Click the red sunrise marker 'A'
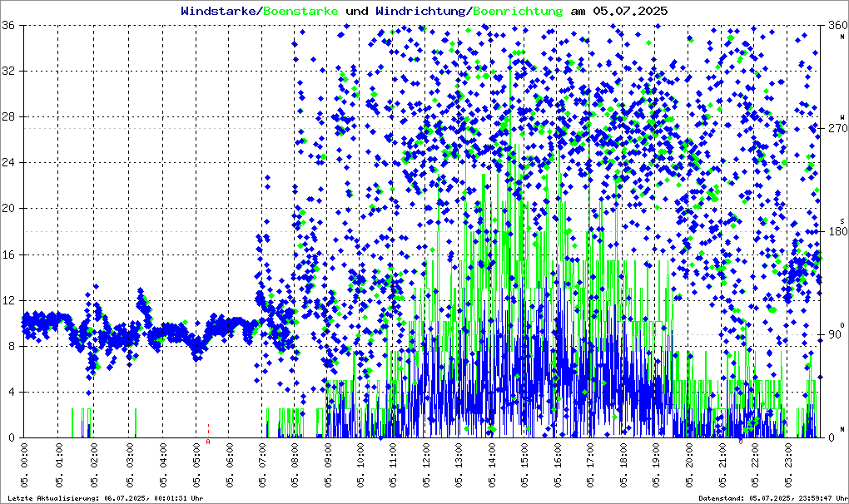849x504 pixels. (x=208, y=442)
